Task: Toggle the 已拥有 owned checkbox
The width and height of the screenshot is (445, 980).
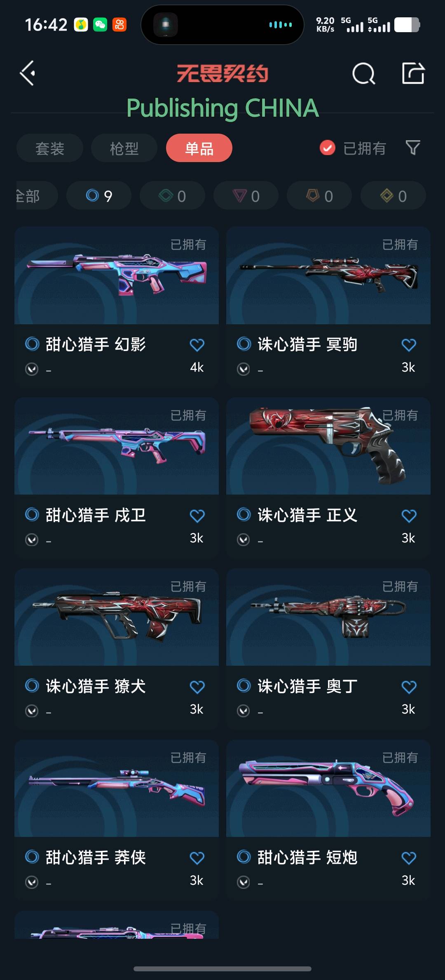Action: pyautogui.click(x=328, y=148)
